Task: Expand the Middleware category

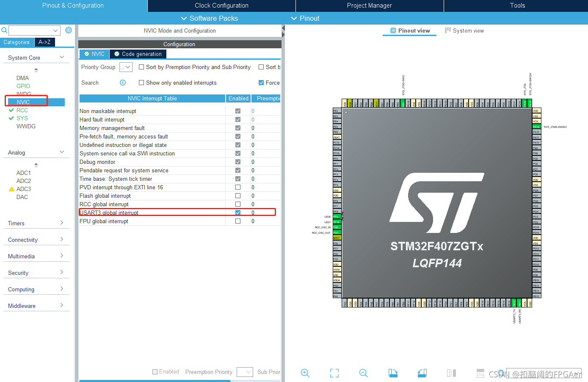Action: [62, 305]
